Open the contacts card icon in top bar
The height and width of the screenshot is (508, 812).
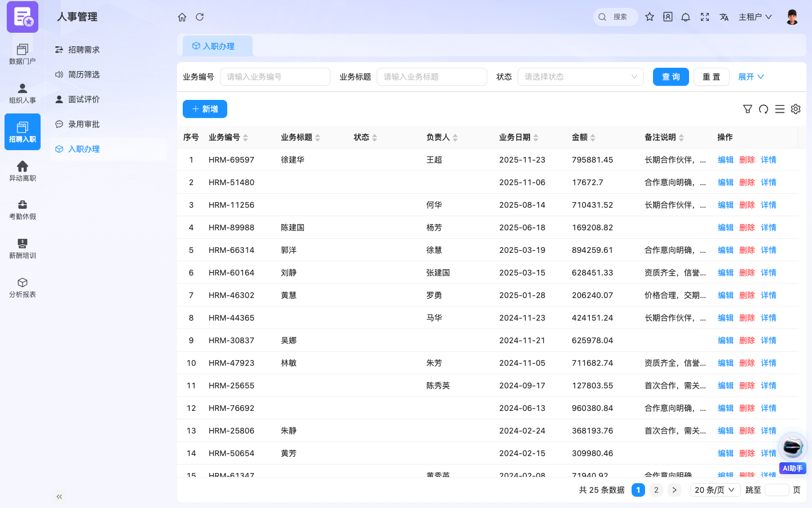coord(668,17)
